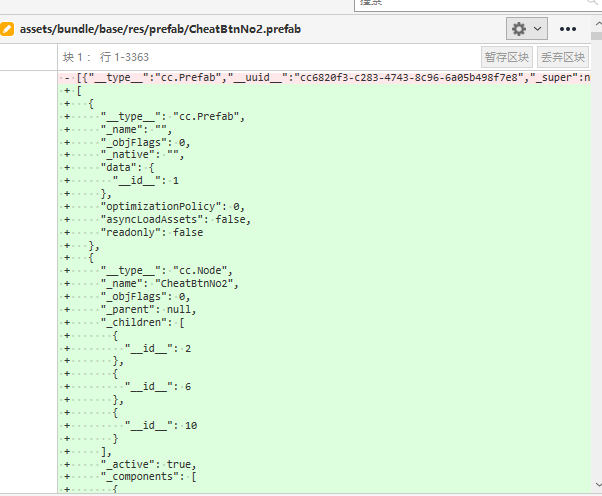Select the line "__id__": 2
The width and height of the screenshot is (602, 496).
[x=324, y=349]
